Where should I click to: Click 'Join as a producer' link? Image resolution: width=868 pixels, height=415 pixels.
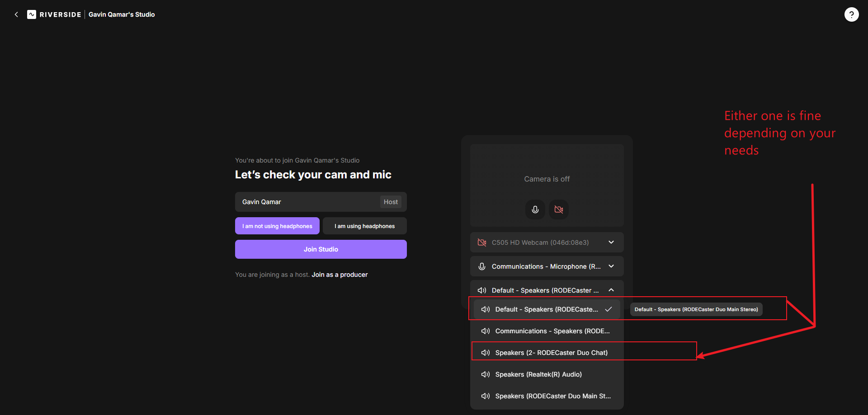pos(340,275)
